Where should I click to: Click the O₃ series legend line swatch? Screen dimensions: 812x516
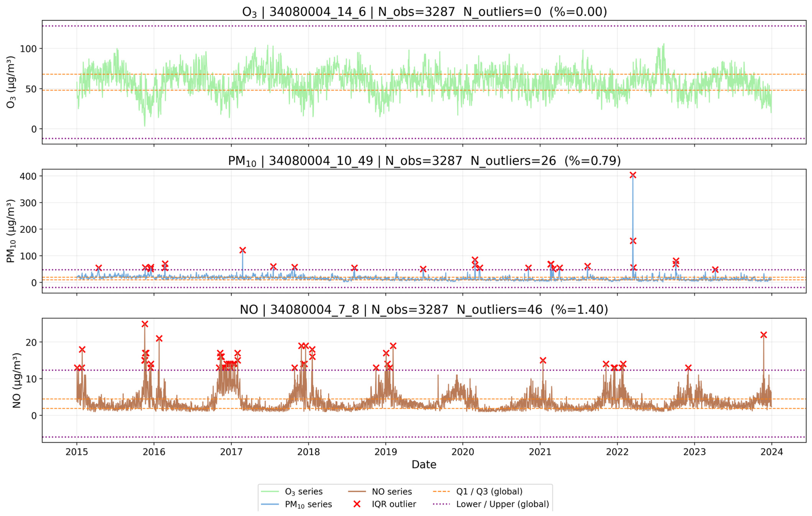point(270,491)
